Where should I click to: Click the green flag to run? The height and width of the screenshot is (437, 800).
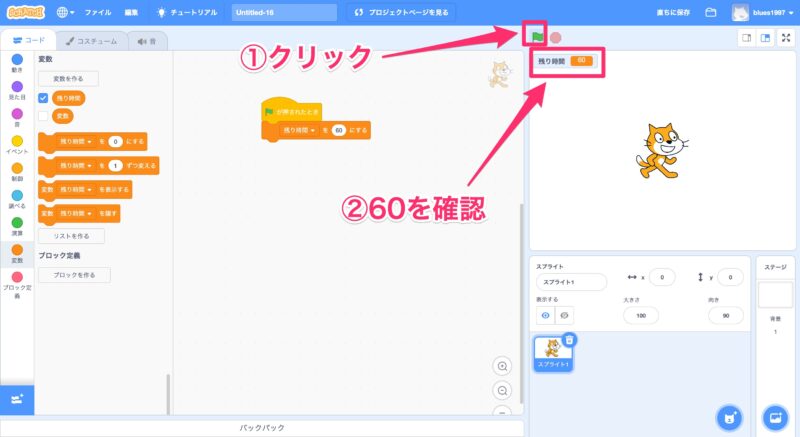537,37
